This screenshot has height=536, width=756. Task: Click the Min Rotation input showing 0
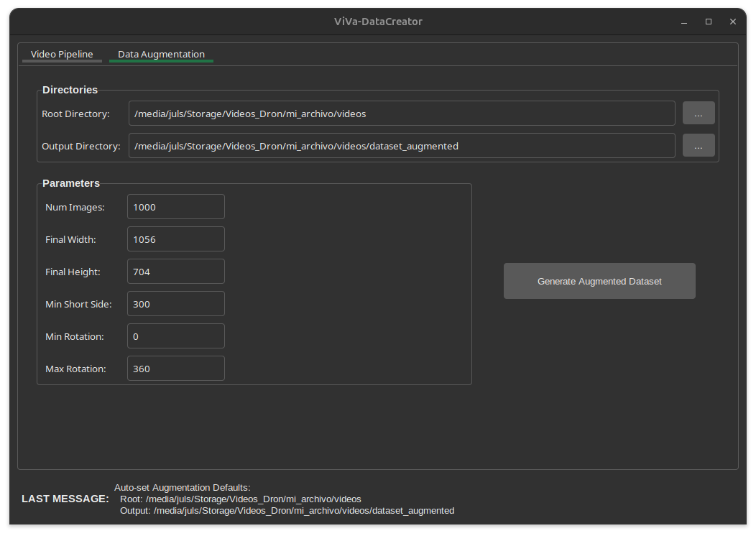175,336
